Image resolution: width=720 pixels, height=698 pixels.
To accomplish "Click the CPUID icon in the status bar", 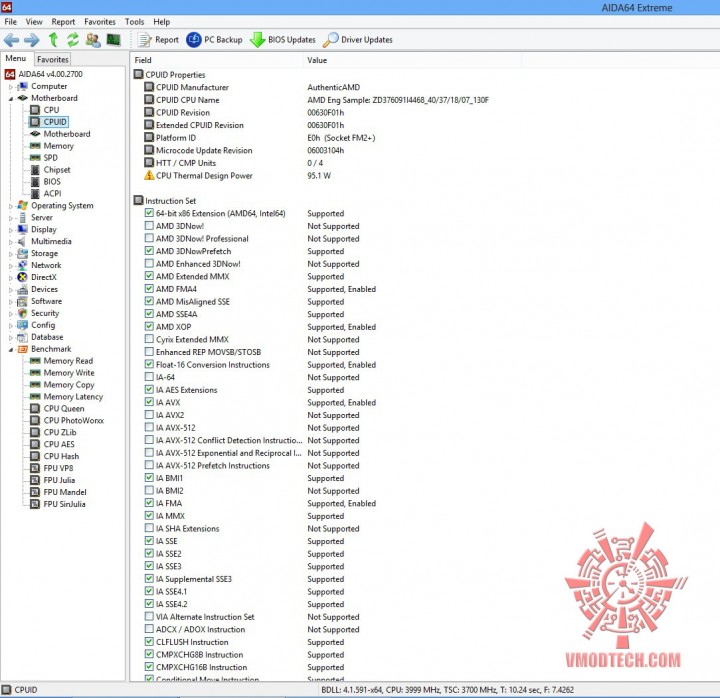I will [x=6, y=690].
